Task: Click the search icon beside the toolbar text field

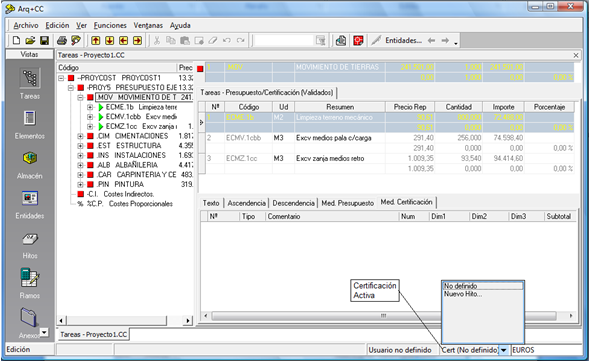Action: click(x=320, y=40)
